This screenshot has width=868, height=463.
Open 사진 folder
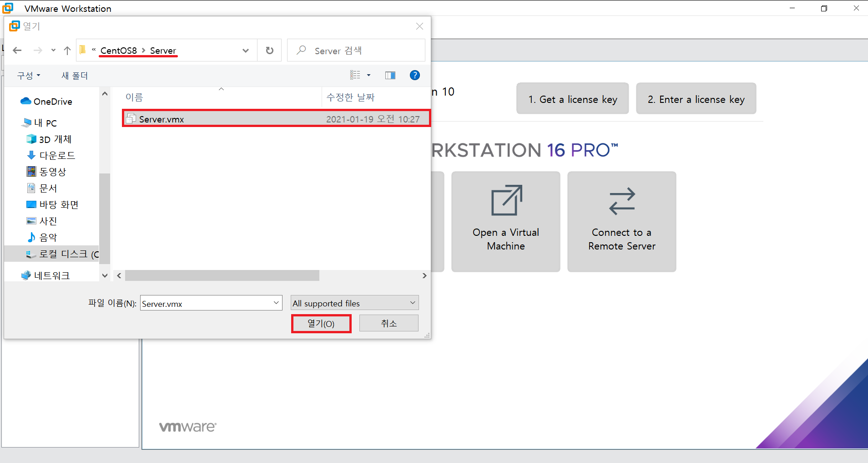click(42, 221)
